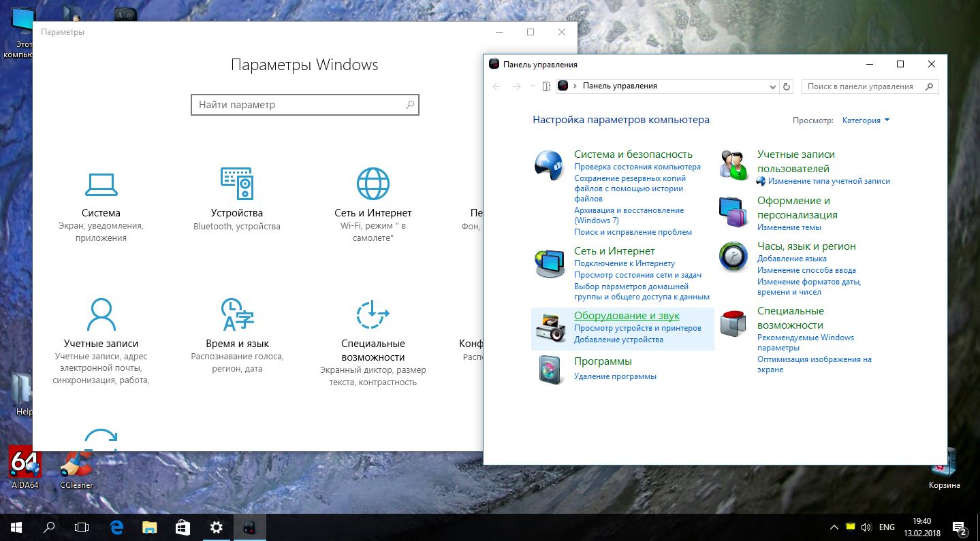Open the Добавление языка link
The width and height of the screenshot is (980, 541).
[x=791, y=259]
